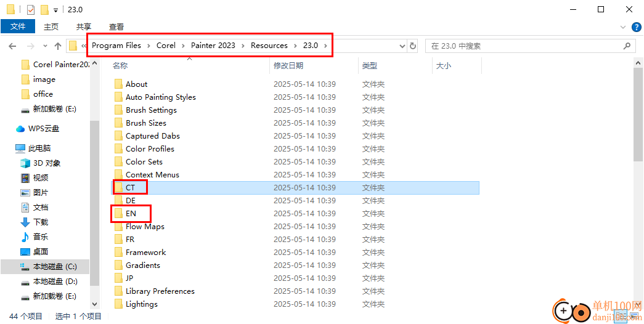Click Corel in the address breadcrumb
644x324 pixels.
tap(166, 46)
